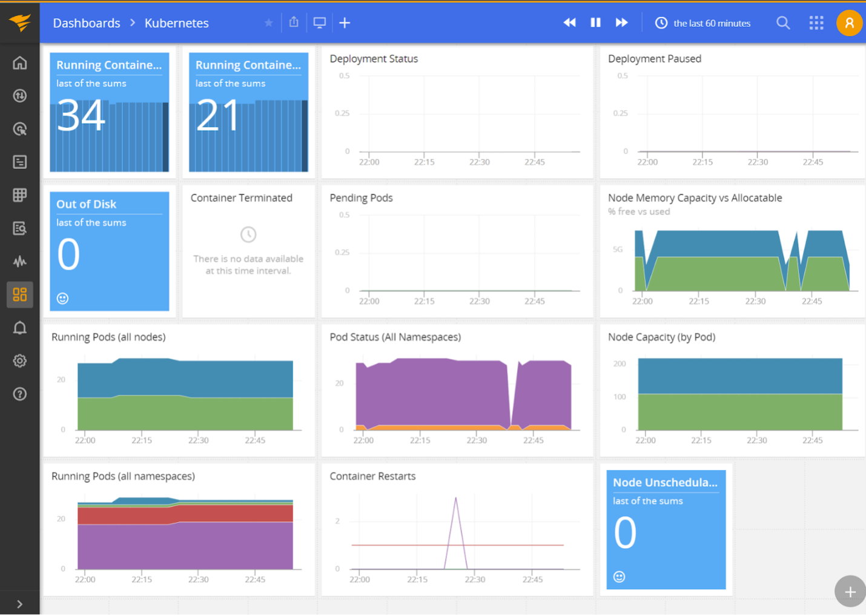Expand the sidebar with the bottom chevron
Image resolution: width=866 pixels, height=616 pixels.
[20, 604]
